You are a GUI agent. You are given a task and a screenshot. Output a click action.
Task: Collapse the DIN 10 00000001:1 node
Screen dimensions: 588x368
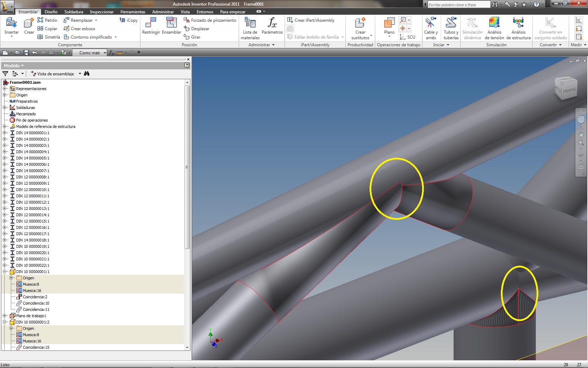[5, 272]
